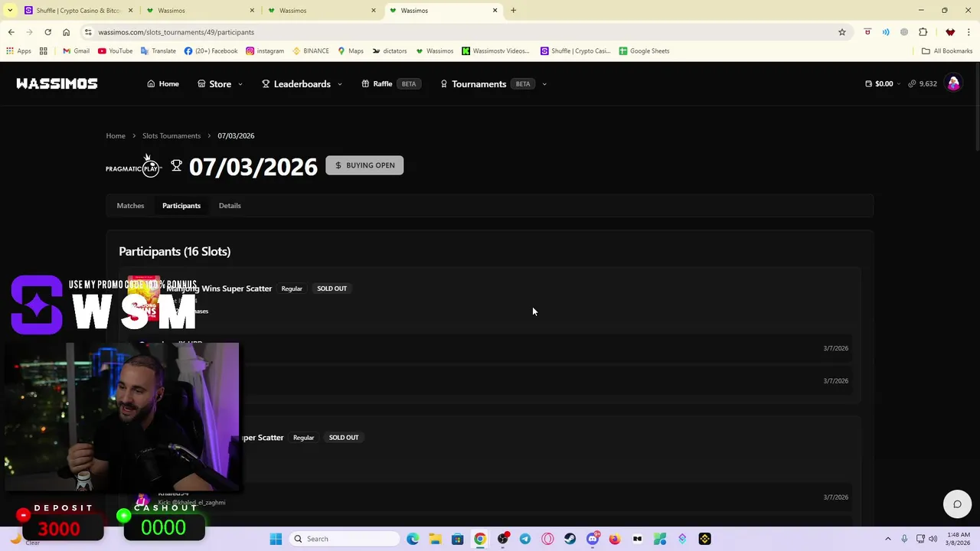Open Firefox from the taskbar

[615, 539]
